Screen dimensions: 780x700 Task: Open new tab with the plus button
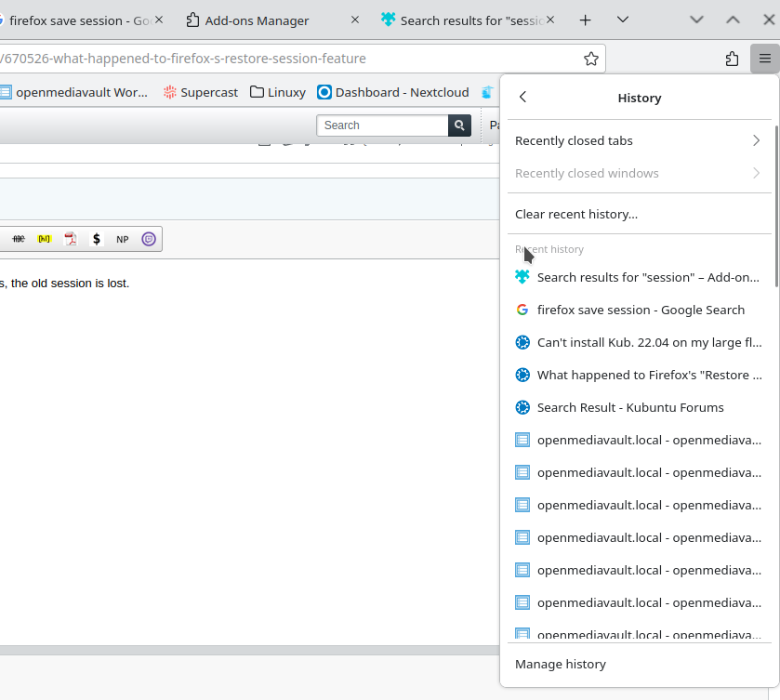point(586,20)
